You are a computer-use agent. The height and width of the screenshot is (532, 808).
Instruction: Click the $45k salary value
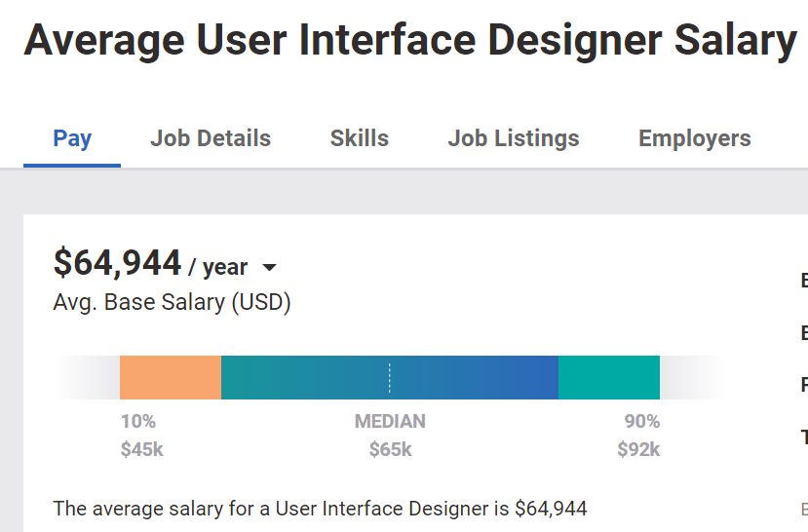pyautogui.click(x=141, y=450)
